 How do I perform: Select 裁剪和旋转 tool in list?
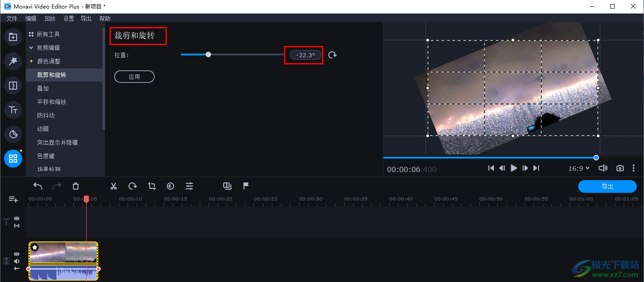pos(64,75)
